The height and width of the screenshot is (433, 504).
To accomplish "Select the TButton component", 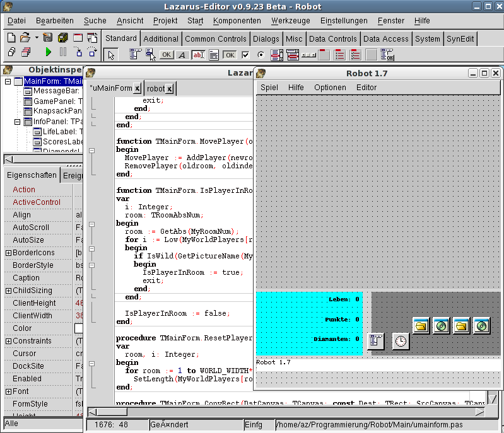I will 167,55.
